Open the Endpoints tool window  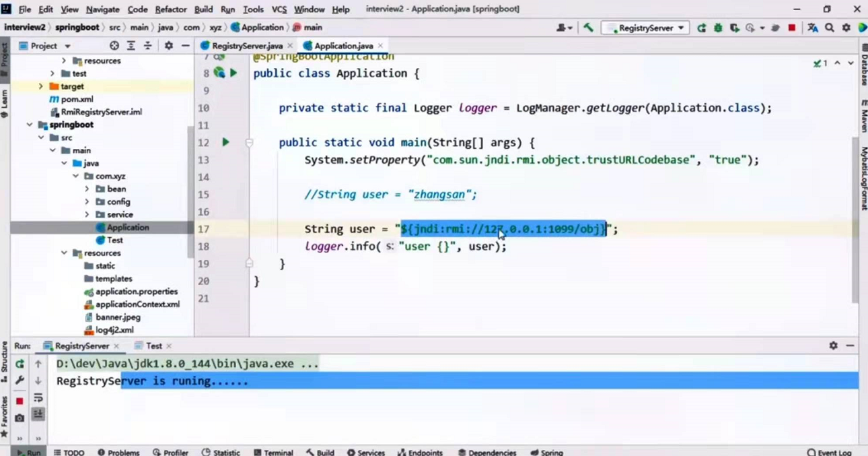click(x=421, y=452)
